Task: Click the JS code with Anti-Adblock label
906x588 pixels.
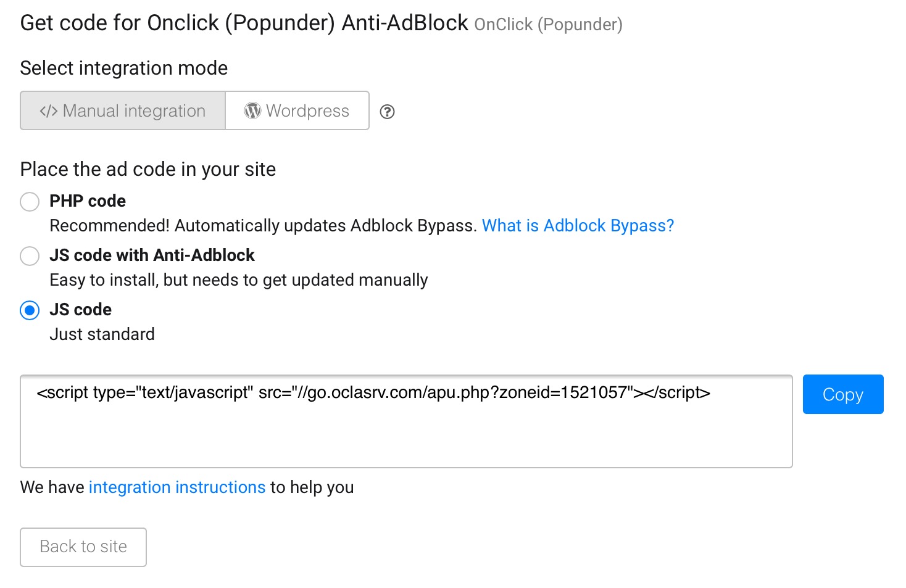Action: [152, 255]
